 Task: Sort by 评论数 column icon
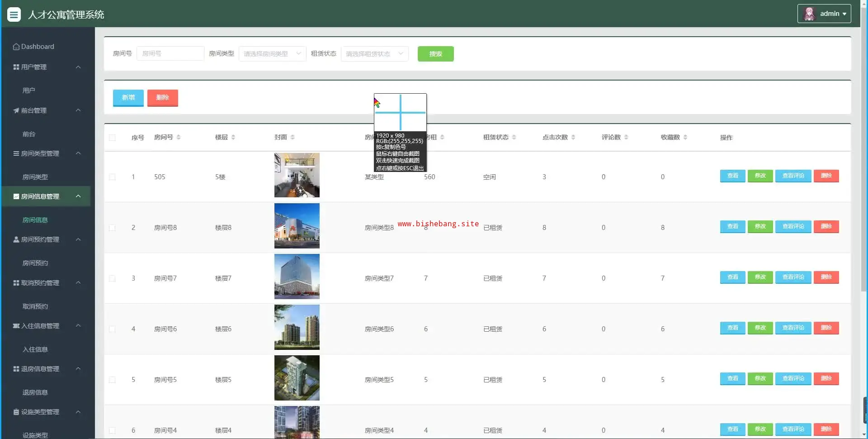pos(626,137)
